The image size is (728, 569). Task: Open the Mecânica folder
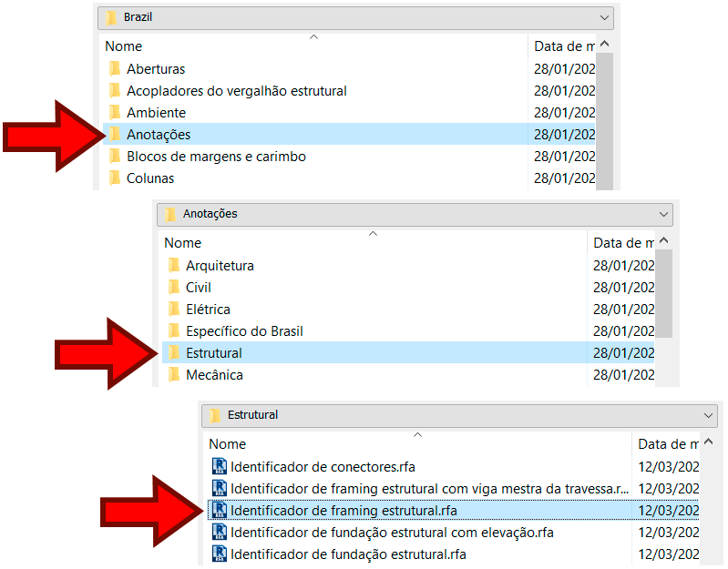coord(214,375)
